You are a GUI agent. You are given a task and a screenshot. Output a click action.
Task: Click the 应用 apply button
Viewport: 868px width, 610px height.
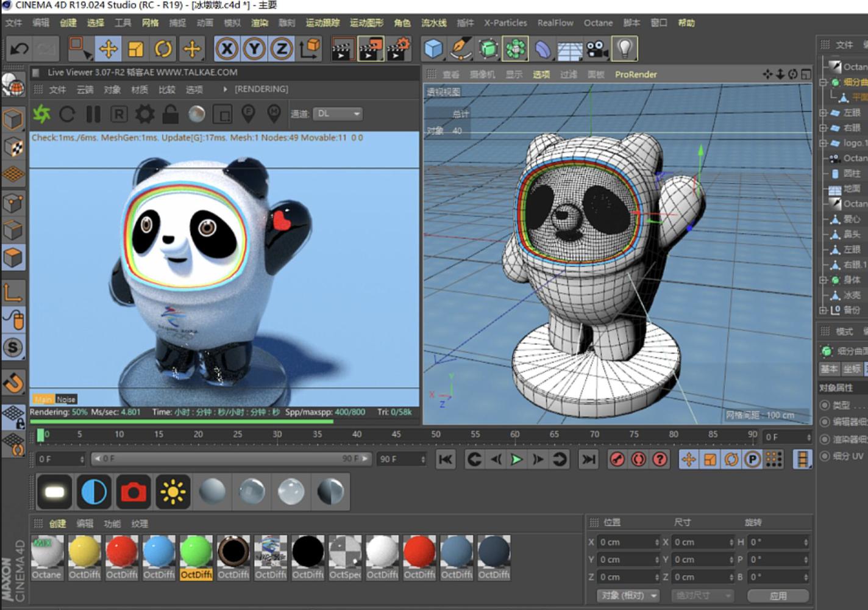(778, 595)
